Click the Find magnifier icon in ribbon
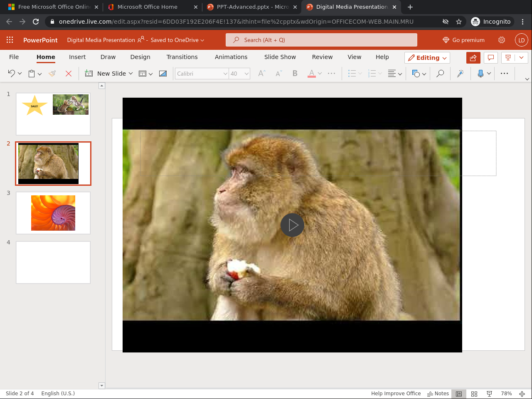 440,74
